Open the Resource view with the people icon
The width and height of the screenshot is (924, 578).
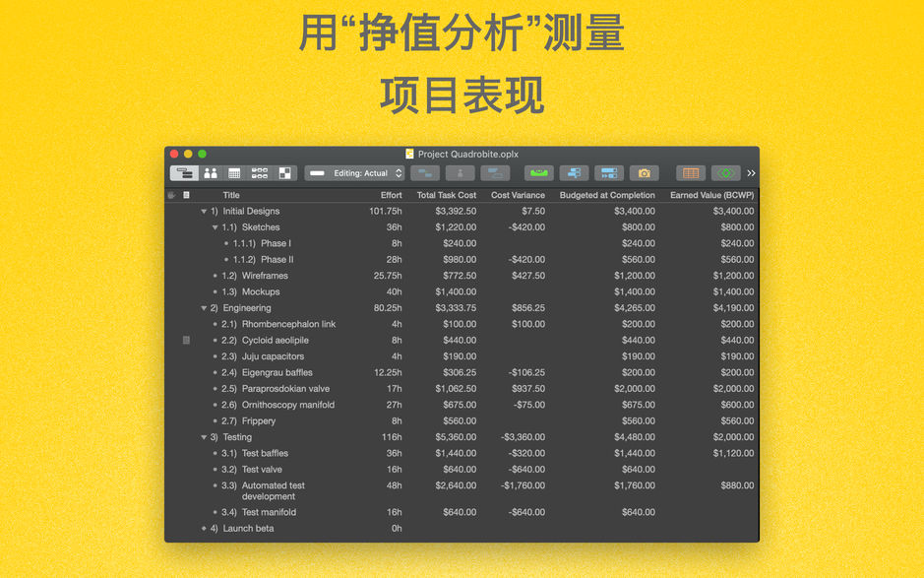[210, 172]
